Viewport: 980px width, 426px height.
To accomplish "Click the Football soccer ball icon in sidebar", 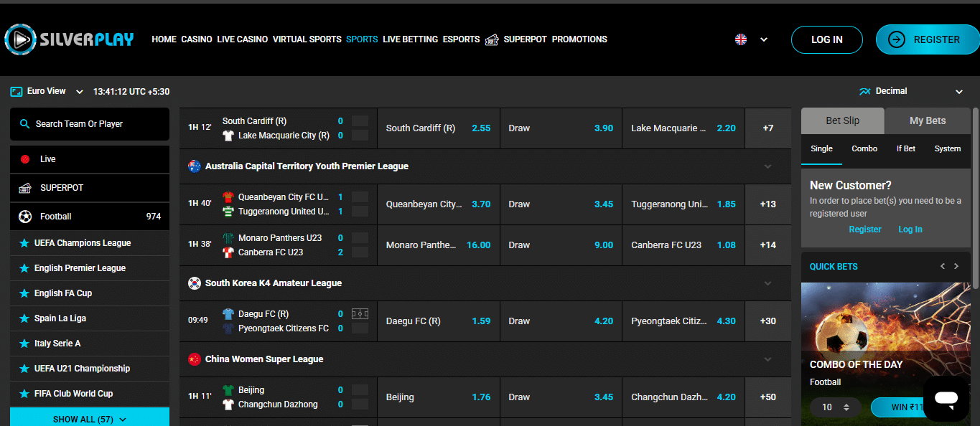I will pyautogui.click(x=25, y=217).
